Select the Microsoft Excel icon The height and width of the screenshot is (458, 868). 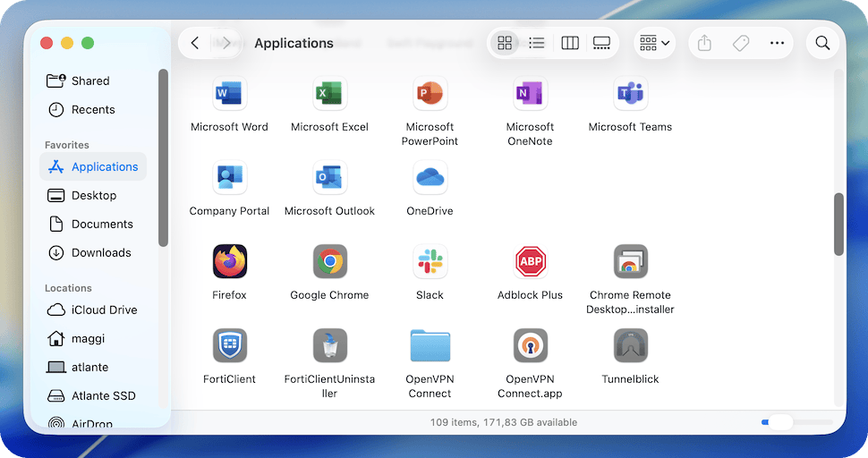point(329,93)
